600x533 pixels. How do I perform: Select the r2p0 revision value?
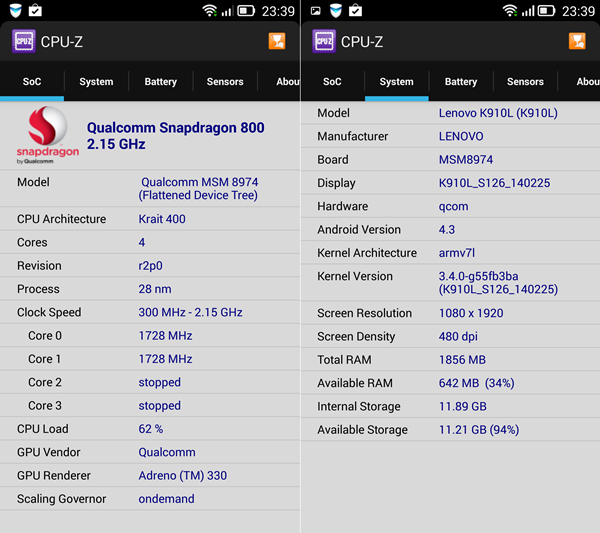coord(150,266)
